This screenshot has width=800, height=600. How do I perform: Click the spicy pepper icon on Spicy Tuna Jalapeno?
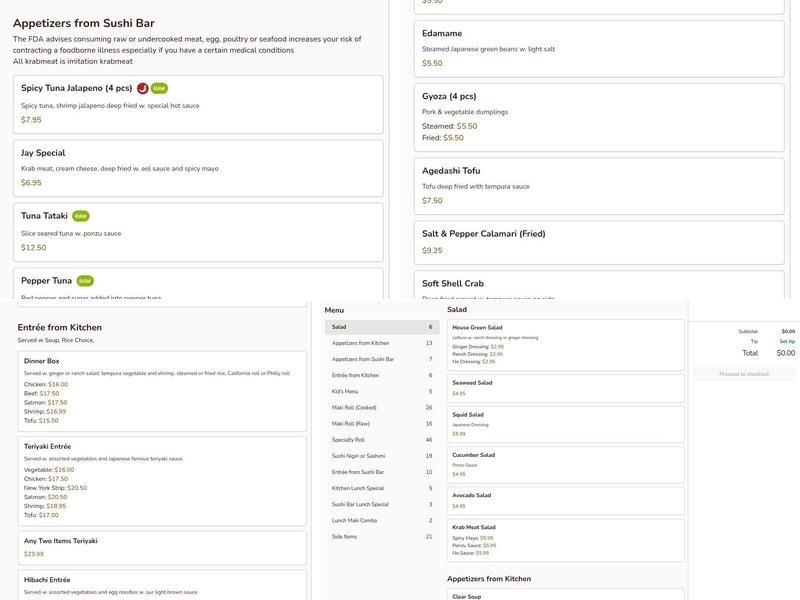pos(143,88)
